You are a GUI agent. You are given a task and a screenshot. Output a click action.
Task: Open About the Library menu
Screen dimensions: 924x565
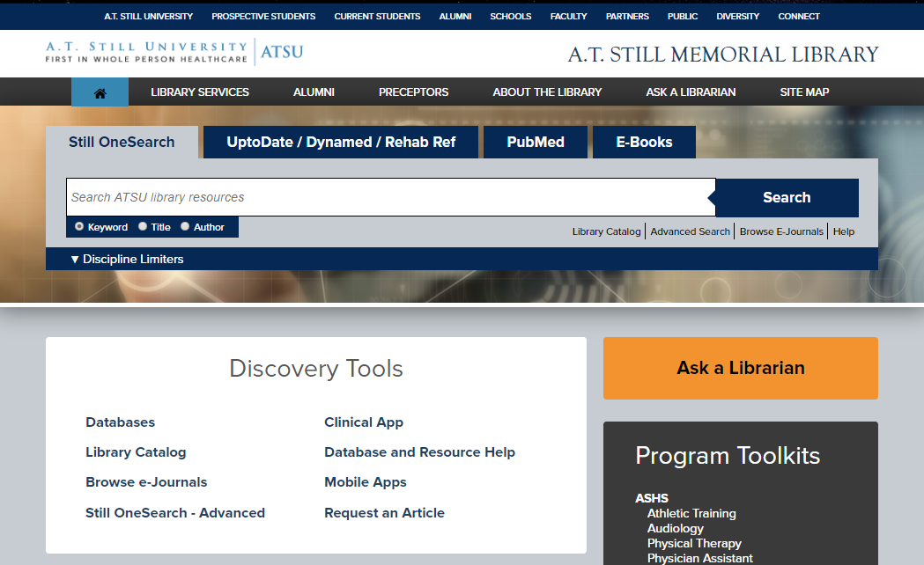(x=547, y=92)
